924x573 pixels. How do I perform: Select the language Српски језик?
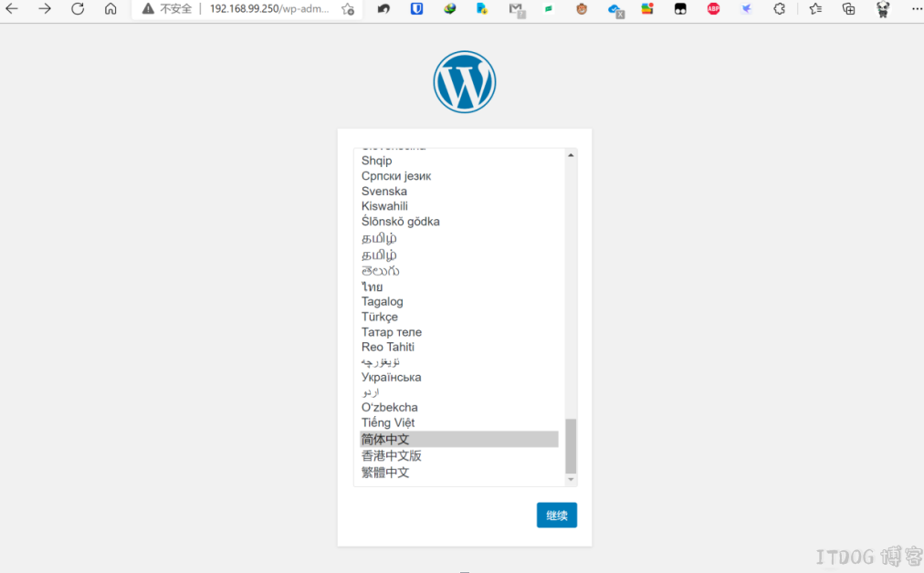pos(459,176)
